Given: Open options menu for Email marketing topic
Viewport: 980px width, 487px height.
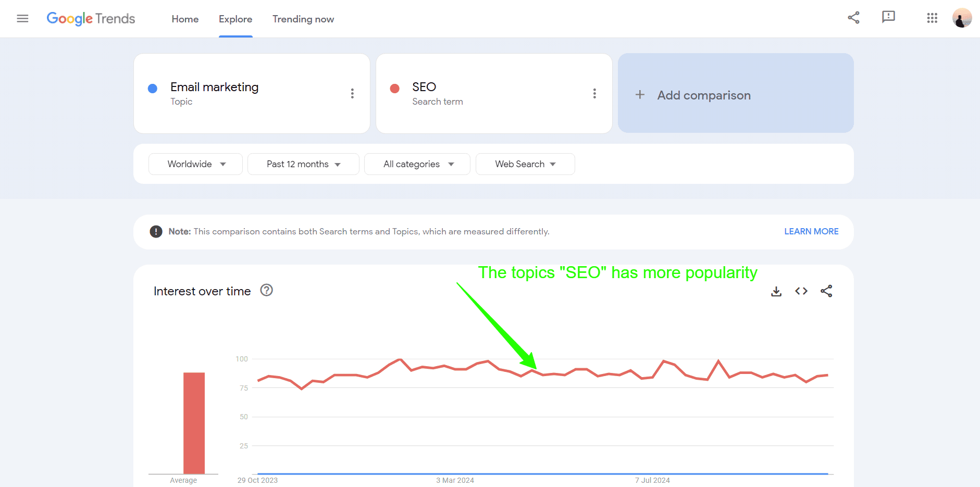Looking at the screenshot, I should click(352, 93).
